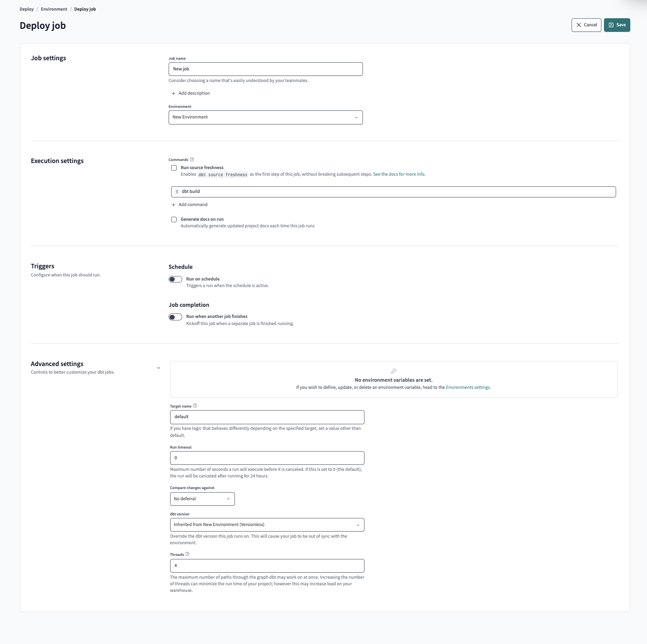Screen dimensions: 647x644
Task: Click the save disk icon in Save button
Action: (x=611, y=25)
